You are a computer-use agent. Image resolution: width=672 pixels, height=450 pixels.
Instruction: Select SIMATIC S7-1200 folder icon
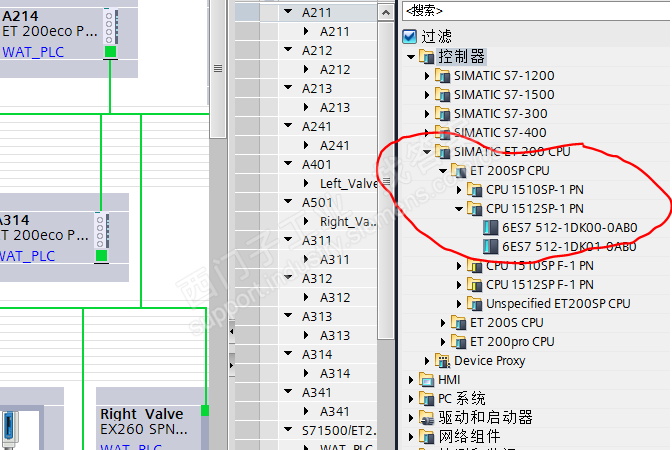tap(442, 75)
